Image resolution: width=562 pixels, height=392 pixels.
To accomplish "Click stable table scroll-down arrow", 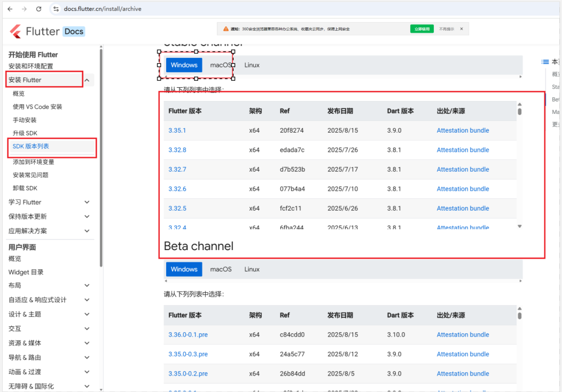I will pos(520,226).
